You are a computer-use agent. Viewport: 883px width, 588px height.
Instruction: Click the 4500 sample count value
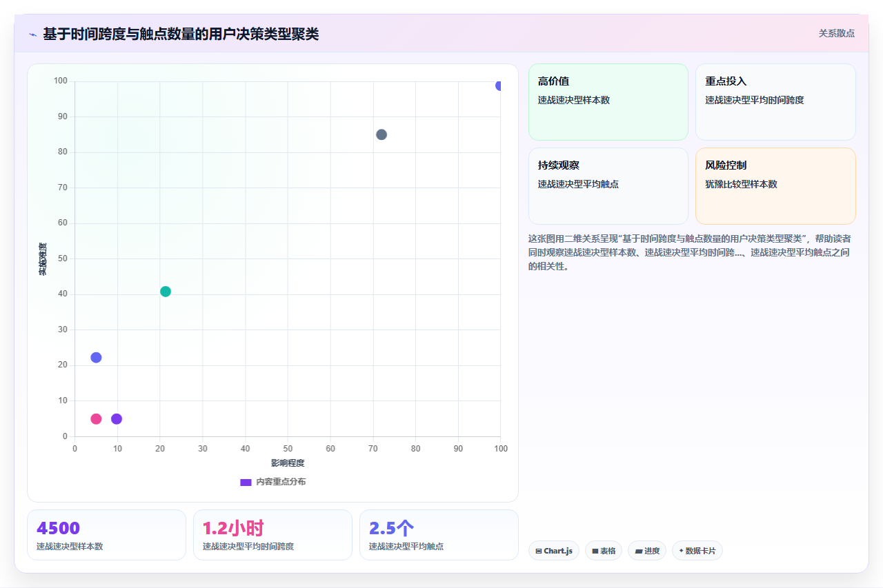click(58, 529)
